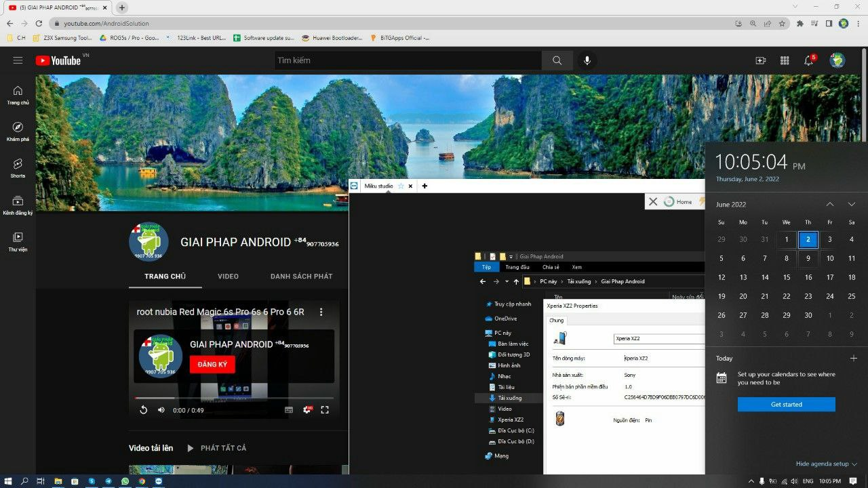Open the Chia sẻ ribbon tab
Image resolution: width=868 pixels, height=488 pixels.
coord(551,267)
